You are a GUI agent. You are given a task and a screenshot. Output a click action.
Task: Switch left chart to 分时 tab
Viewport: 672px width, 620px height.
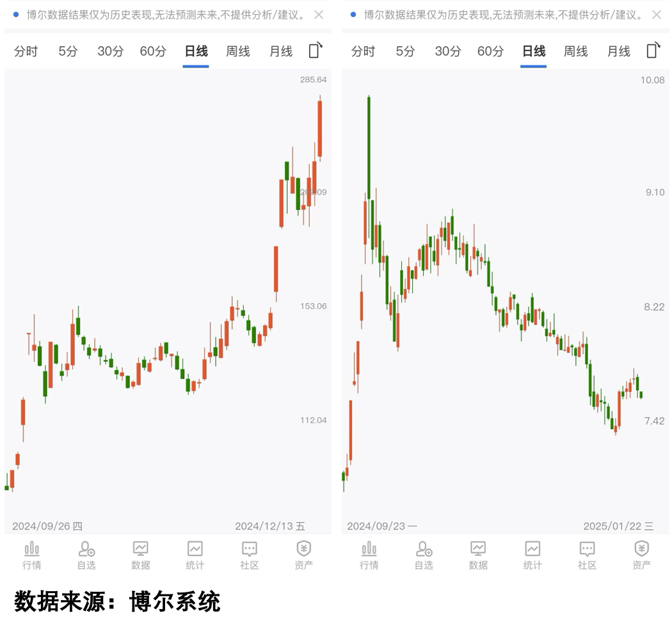(x=26, y=51)
